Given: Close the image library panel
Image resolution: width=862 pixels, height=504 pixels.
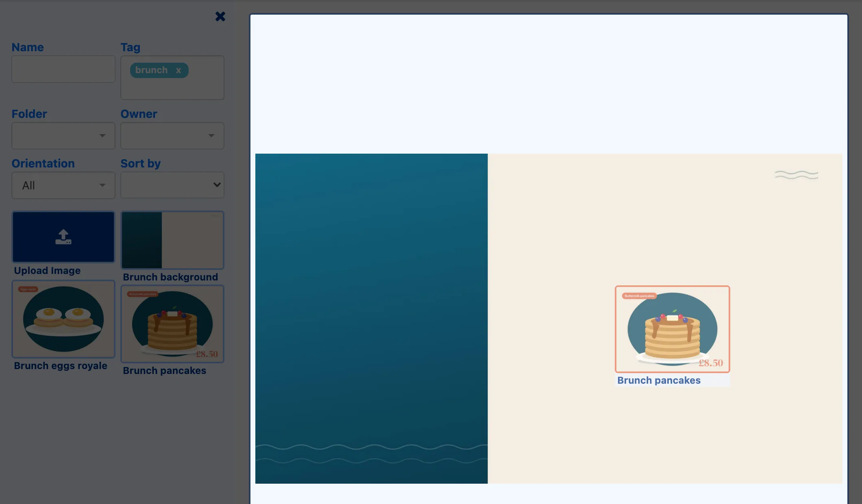Looking at the screenshot, I should [220, 16].
